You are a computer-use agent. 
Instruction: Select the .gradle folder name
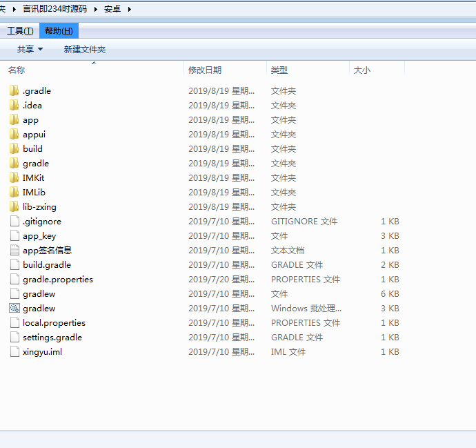pos(37,91)
